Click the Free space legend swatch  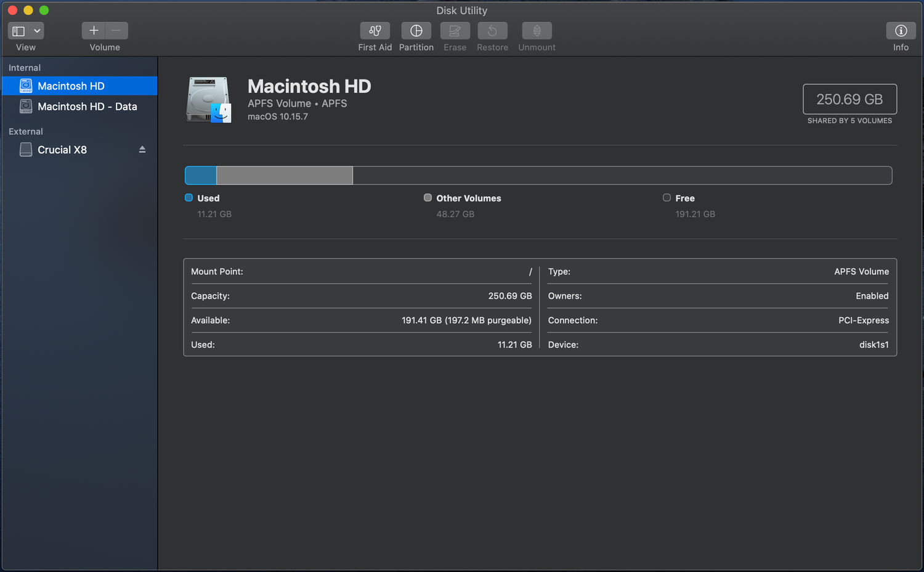click(667, 198)
